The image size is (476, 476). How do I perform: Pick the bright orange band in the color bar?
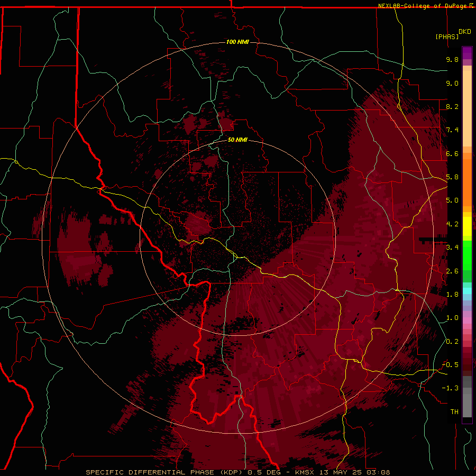click(x=467, y=182)
